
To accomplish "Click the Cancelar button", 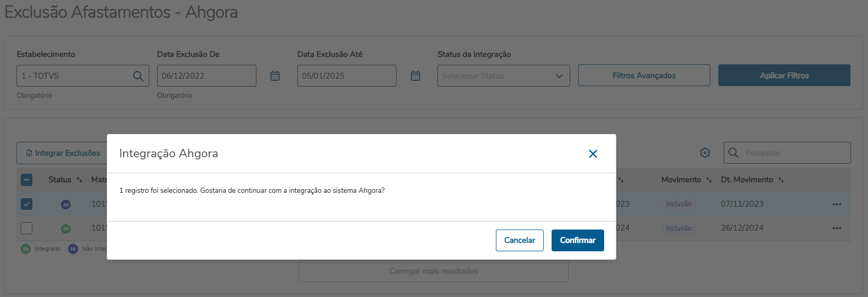I will [519, 240].
